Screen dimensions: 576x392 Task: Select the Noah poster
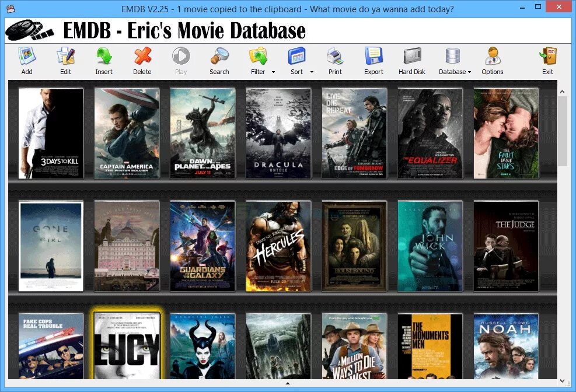[x=506, y=346]
